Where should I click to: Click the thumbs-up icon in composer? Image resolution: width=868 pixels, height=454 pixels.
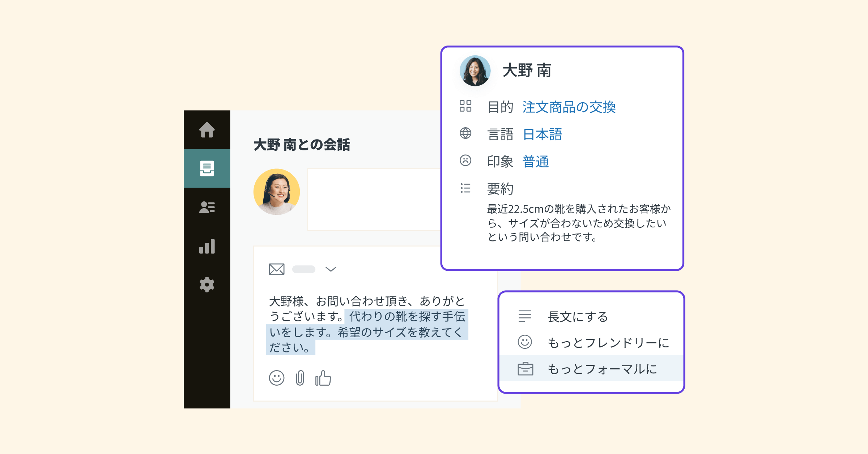(x=323, y=378)
